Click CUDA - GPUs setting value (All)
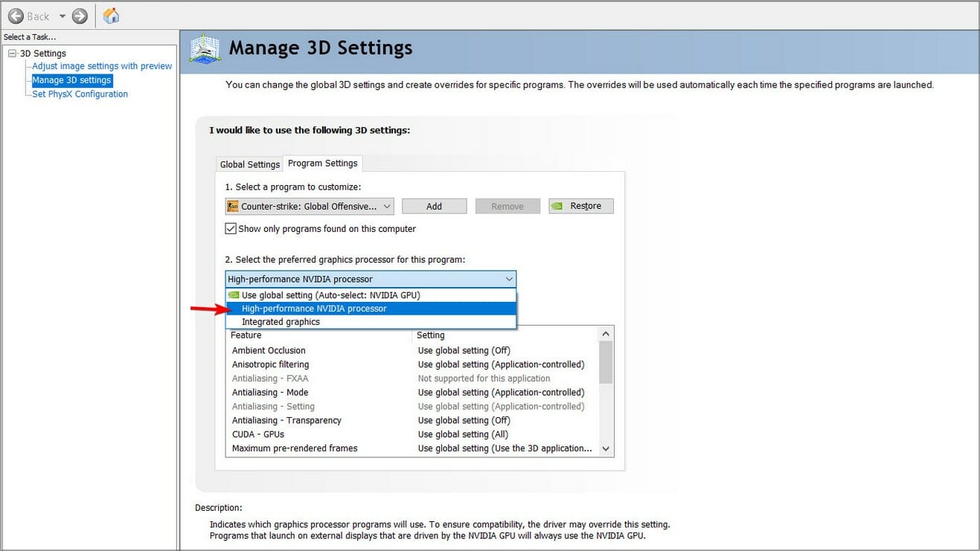 (464, 434)
